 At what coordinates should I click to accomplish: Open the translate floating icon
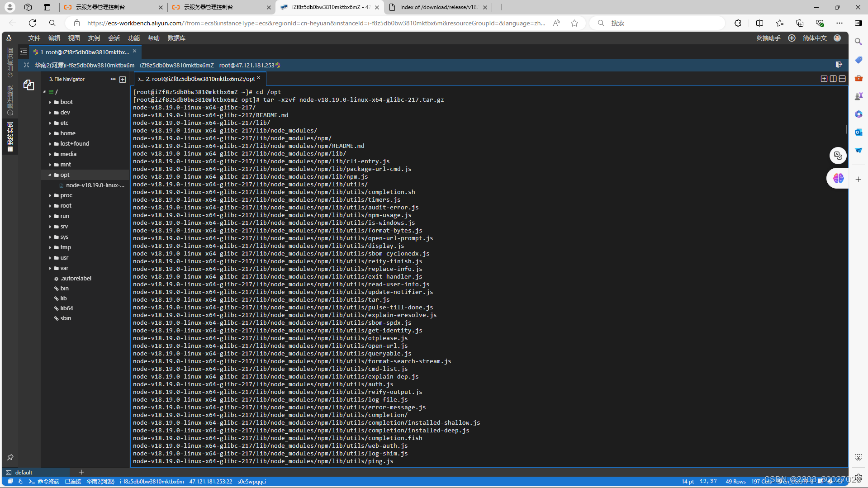tap(838, 155)
